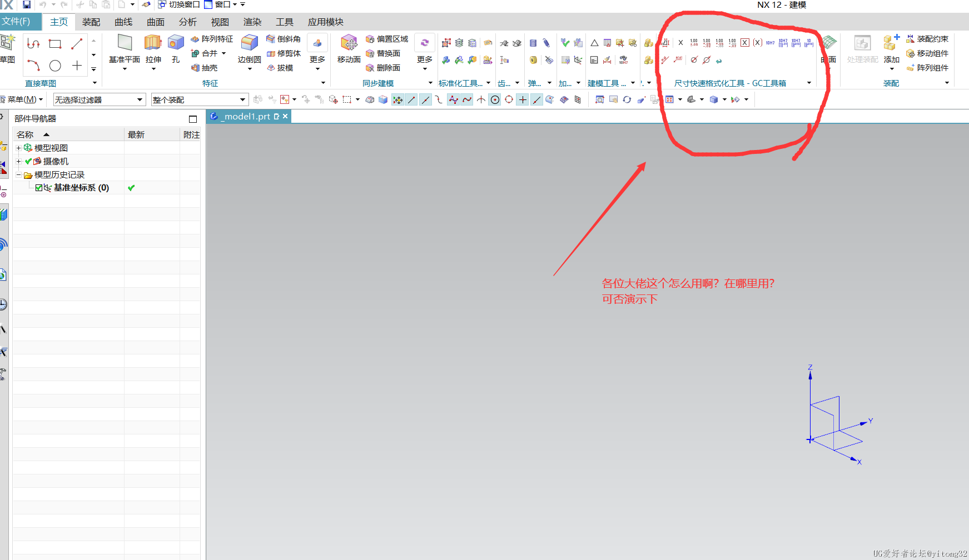Sort by the 名称 column header
Image resolution: width=969 pixels, height=560 pixels.
(68, 134)
